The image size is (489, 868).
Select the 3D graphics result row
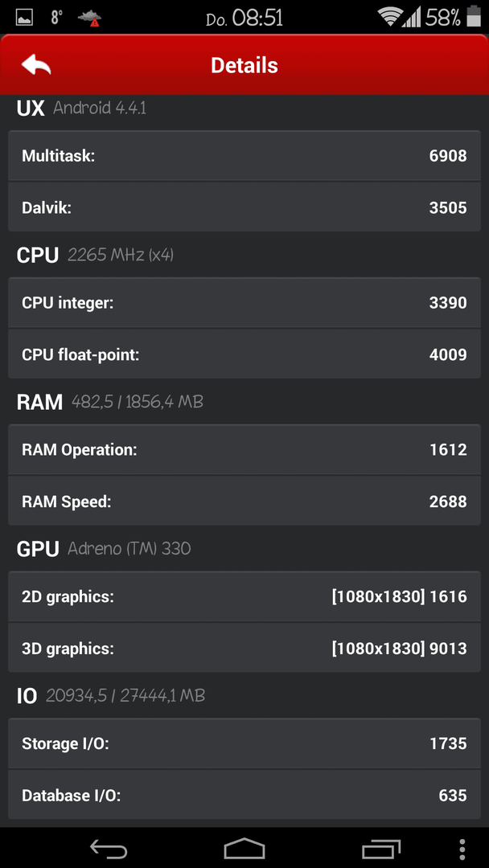[x=244, y=648]
